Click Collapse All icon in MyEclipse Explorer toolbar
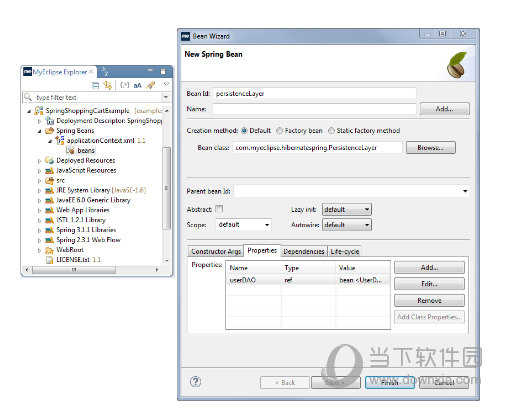Viewport: 506px width, 409px height. point(95,85)
